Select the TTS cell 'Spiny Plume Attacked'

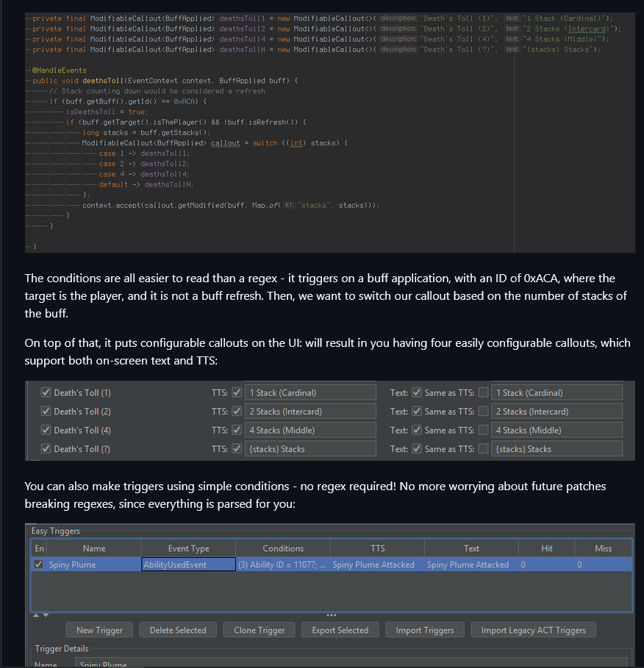point(378,564)
